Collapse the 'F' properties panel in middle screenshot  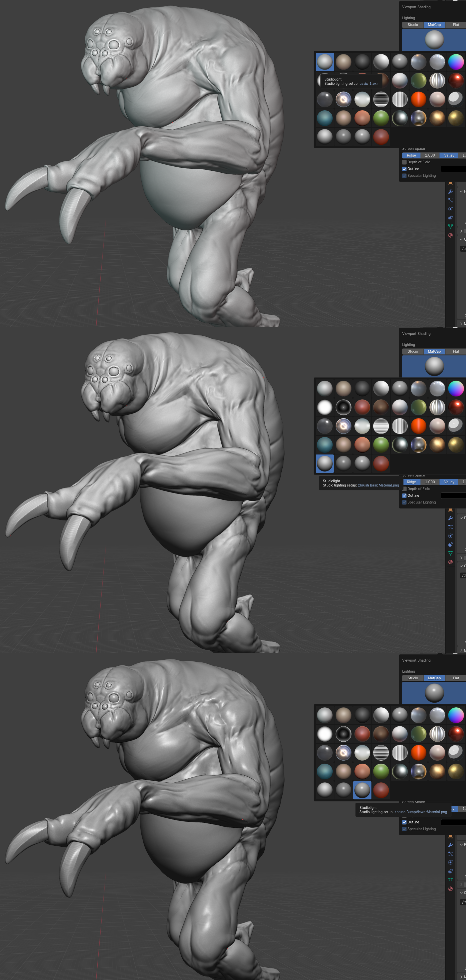(461, 518)
